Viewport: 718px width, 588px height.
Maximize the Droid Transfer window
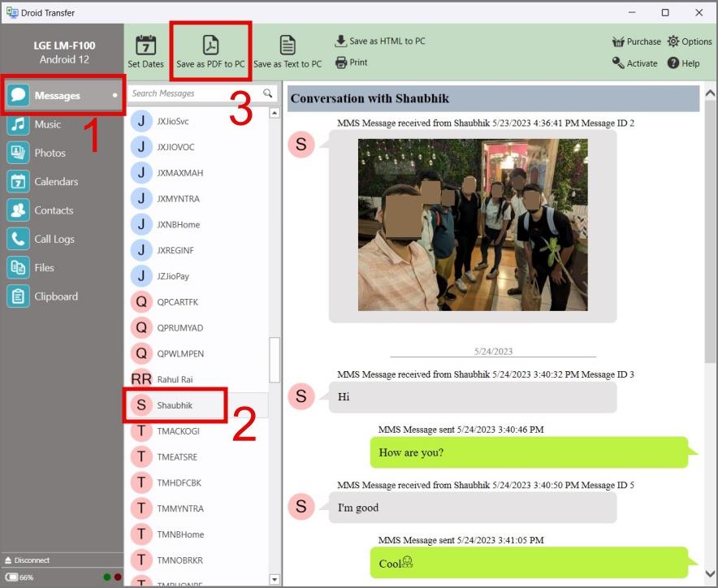(x=665, y=12)
